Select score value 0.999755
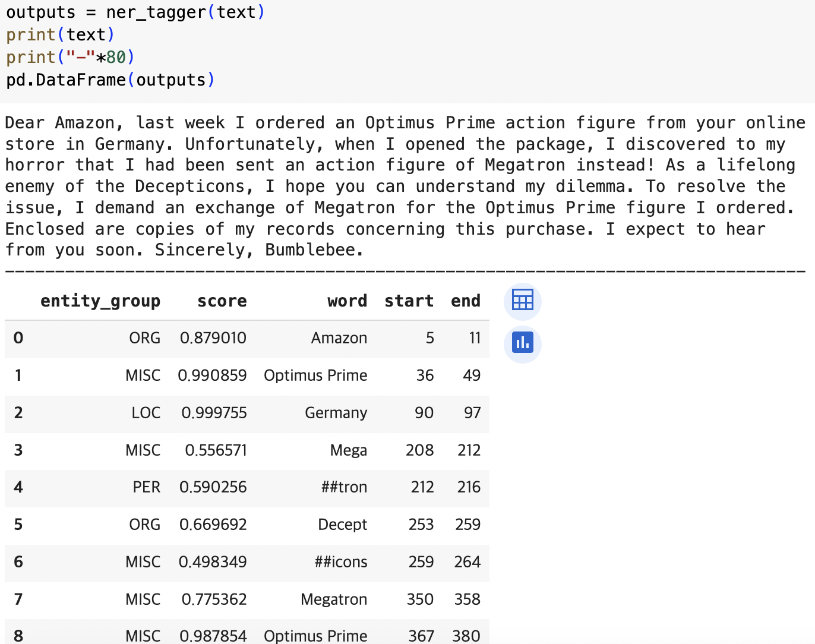This screenshot has width=815, height=644. (214, 413)
